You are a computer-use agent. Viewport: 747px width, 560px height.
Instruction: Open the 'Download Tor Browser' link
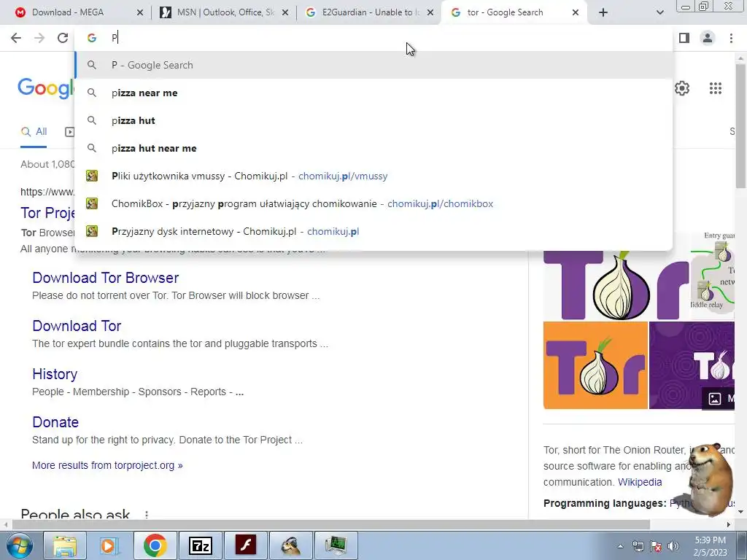tap(105, 278)
